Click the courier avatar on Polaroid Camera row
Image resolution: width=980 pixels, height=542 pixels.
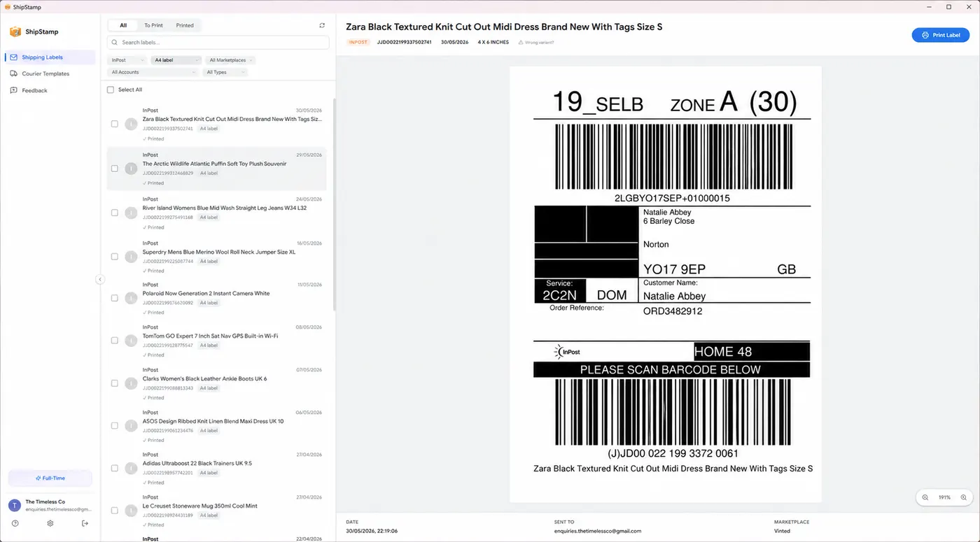coord(131,298)
